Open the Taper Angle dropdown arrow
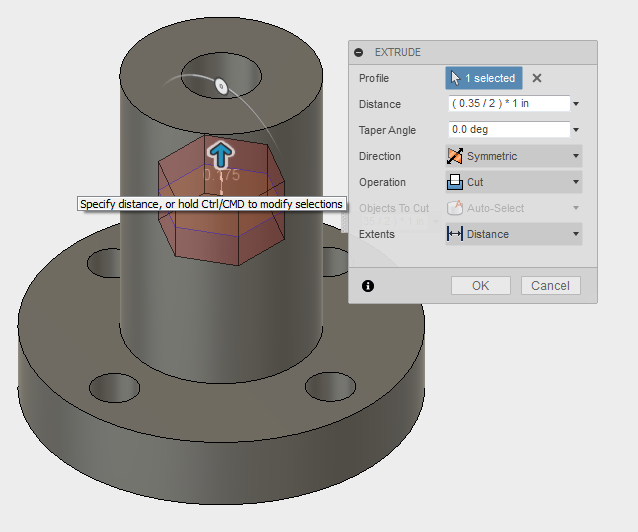The width and height of the screenshot is (638, 532). pos(576,130)
